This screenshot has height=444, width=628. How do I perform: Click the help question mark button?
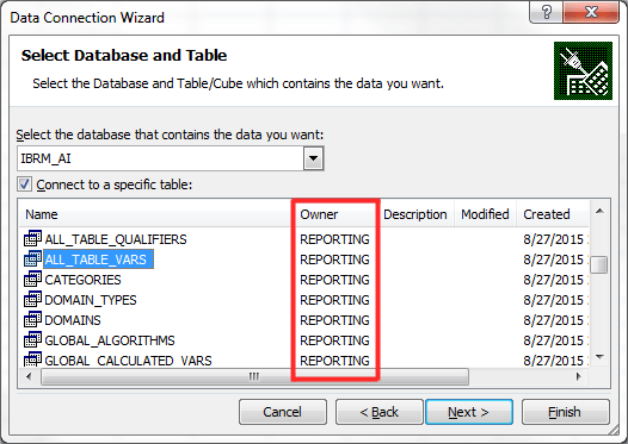click(x=546, y=12)
